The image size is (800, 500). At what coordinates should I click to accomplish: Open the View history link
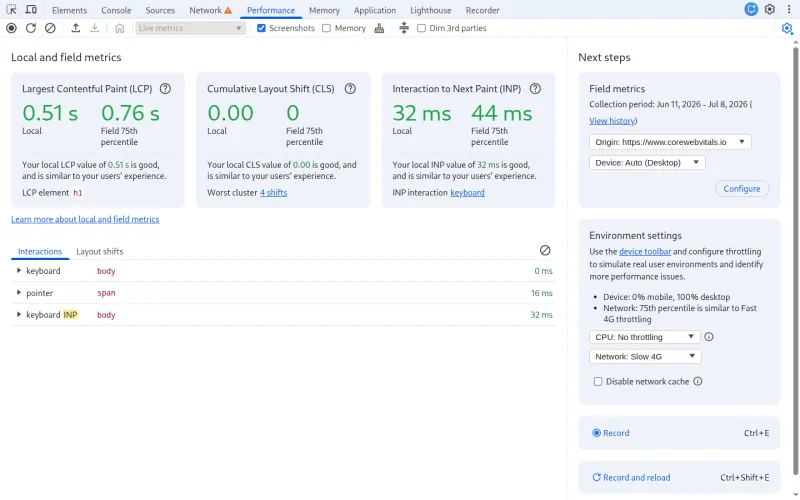tap(612, 121)
